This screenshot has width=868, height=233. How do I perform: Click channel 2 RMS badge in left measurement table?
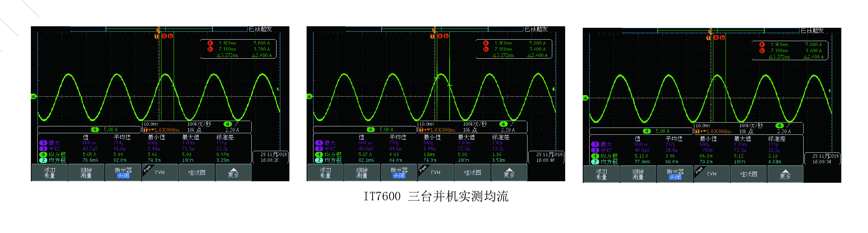click(x=43, y=160)
